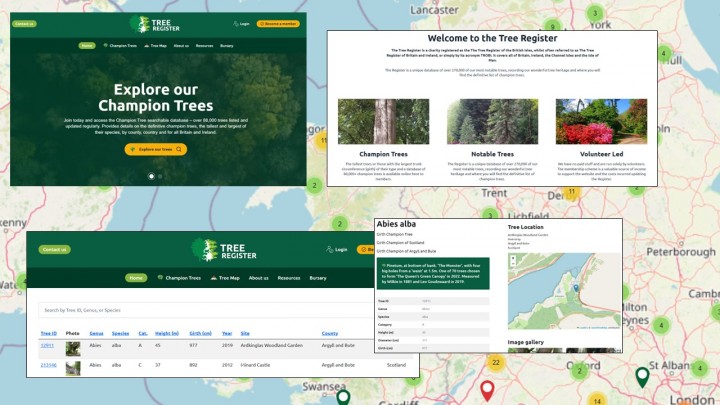
Task: Open tree ID 213546 link
Action: (48, 365)
